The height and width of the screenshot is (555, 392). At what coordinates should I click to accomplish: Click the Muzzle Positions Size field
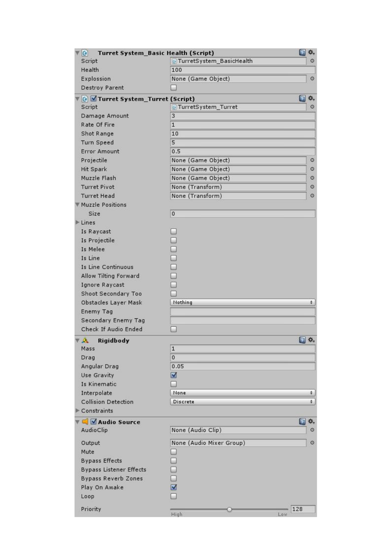[243, 213]
